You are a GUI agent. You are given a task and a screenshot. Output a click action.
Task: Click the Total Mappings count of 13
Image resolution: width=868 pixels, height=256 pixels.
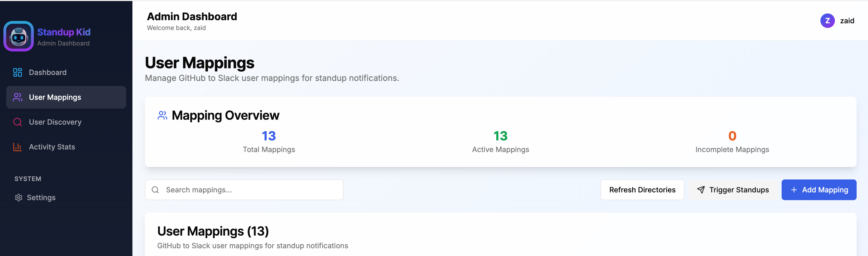pyautogui.click(x=268, y=136)
